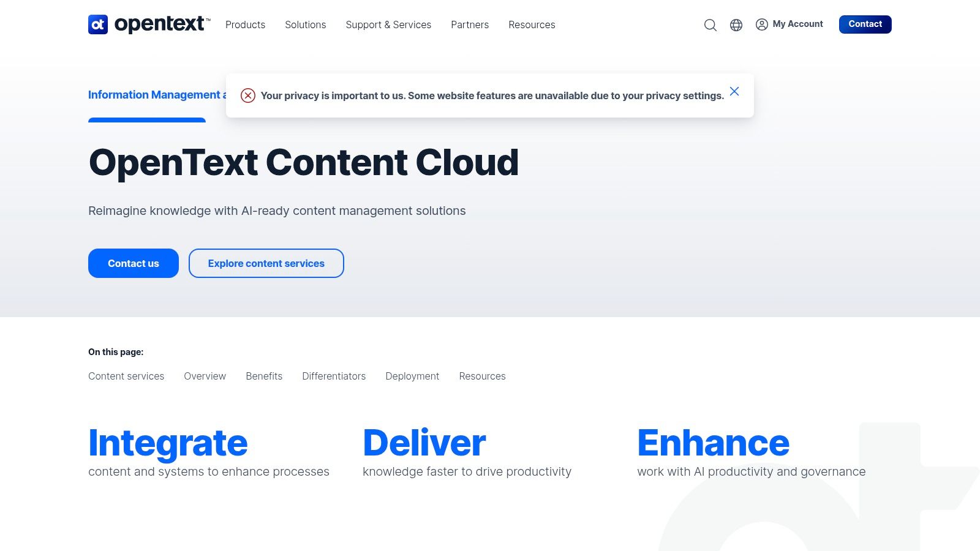Open the Solutions menu
Viewport: 980px width, 551px height.
coord(305,24)
